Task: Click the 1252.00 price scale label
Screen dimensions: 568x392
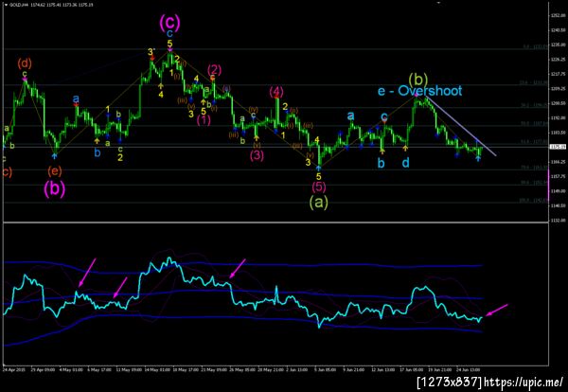Action: pyautogui.click(x=559, y=15)
